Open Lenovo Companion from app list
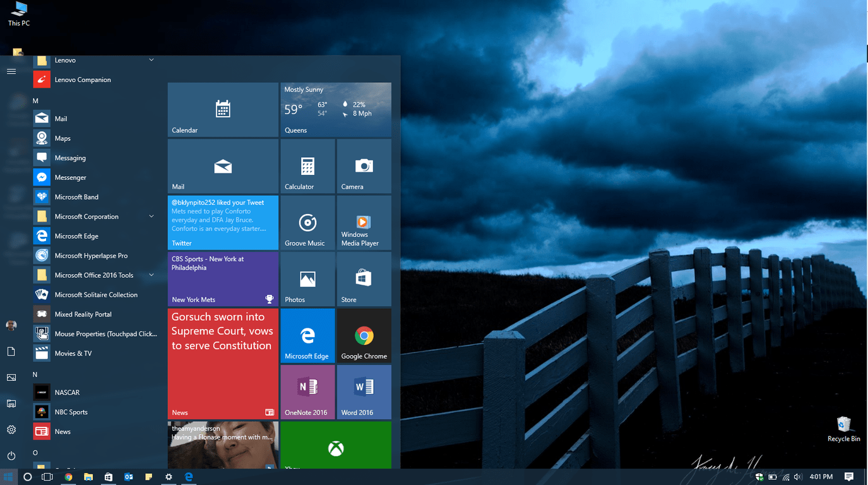This screenshot has height=485, width=868. pos(95,80)
